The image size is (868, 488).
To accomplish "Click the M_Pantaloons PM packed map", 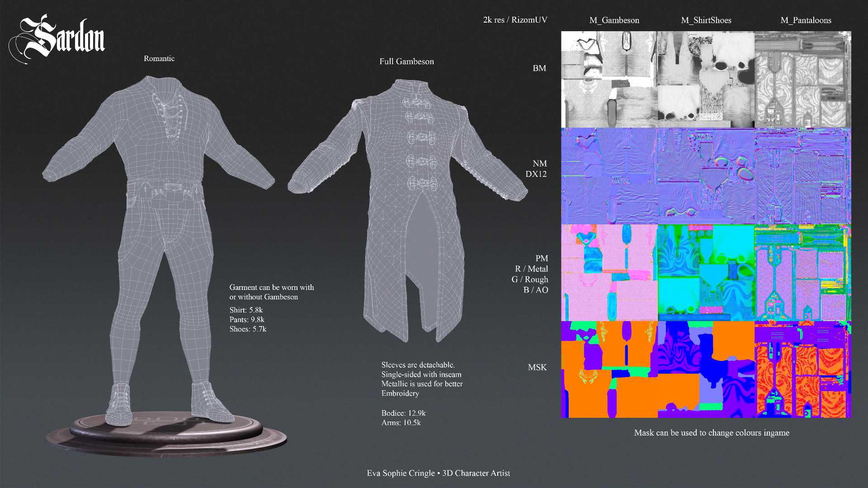I will coord(802,273).
